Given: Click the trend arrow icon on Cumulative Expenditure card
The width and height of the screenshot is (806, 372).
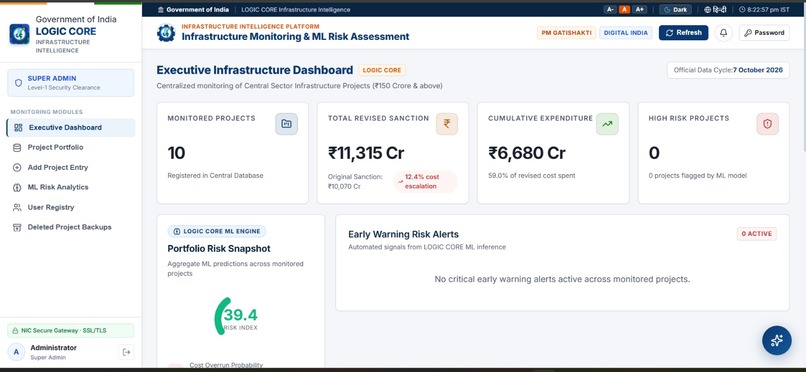Looking at the screenshot, I should (x=607, y=124).
